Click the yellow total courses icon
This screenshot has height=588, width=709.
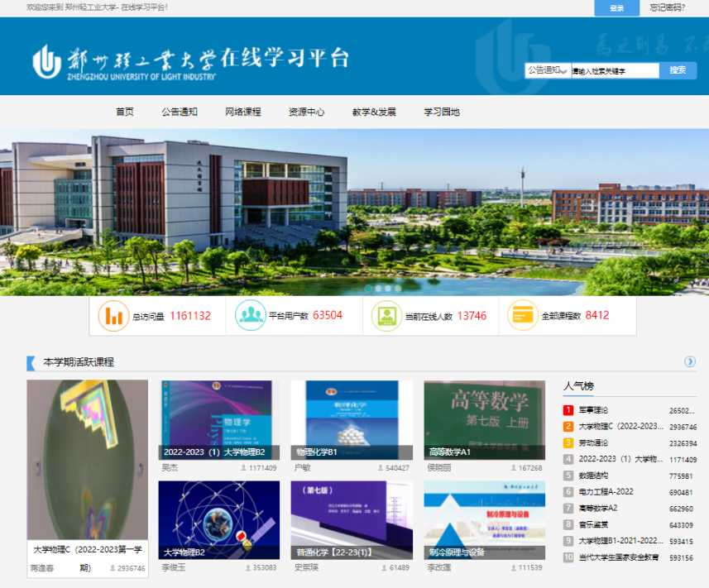tap(523, 316)
